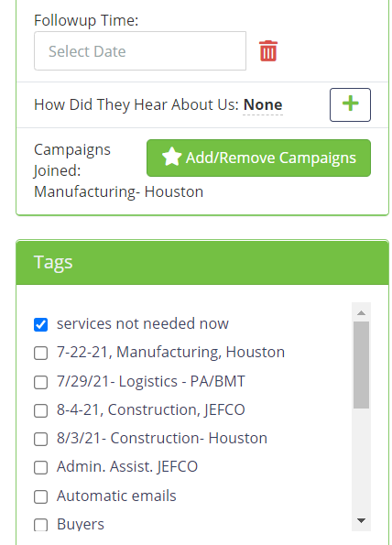392x545 pixels.
Task: Click the star icon on Add/Remove Campaigns
Action: point(171,158)
